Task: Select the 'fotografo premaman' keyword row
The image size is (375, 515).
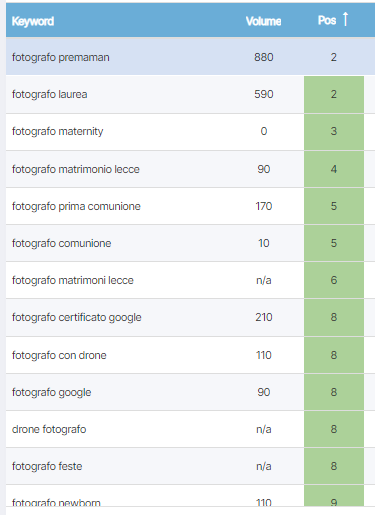Action: point(190,57)
